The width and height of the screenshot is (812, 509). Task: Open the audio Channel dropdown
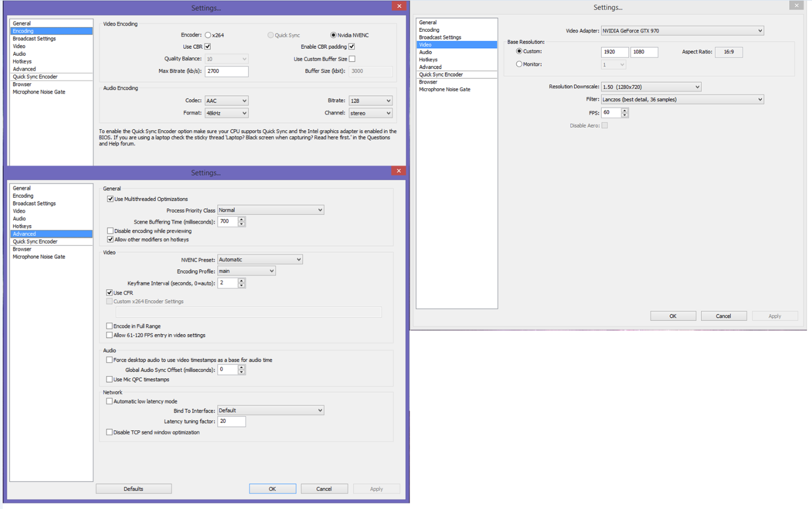[371, 113]
